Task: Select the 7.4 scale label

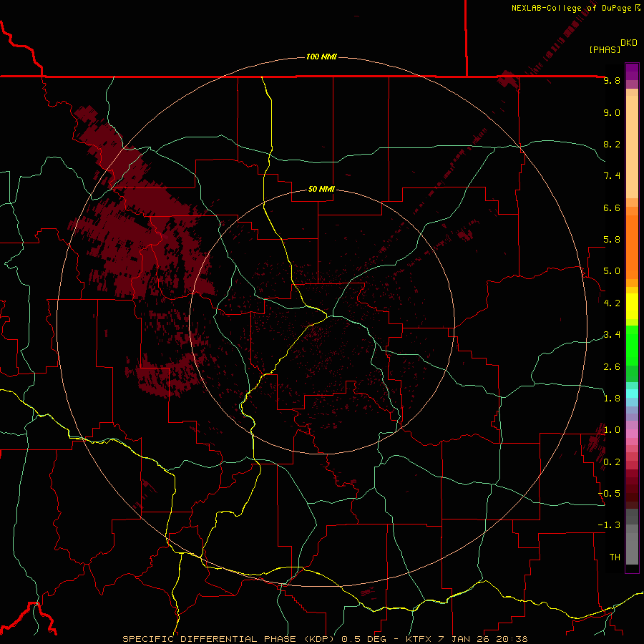Action: coord(612,176)
